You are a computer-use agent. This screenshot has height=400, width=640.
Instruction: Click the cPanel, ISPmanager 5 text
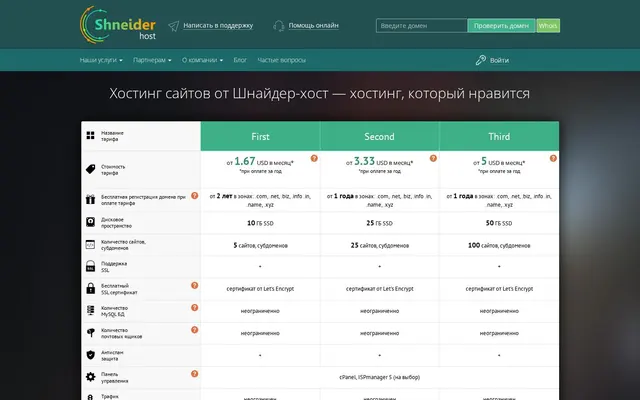click(380, 377)
